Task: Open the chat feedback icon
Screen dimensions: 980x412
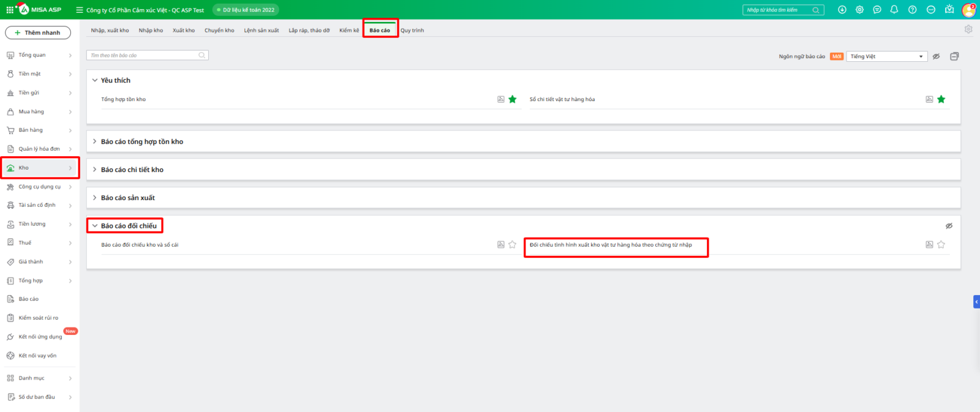Action: point(877,10)
